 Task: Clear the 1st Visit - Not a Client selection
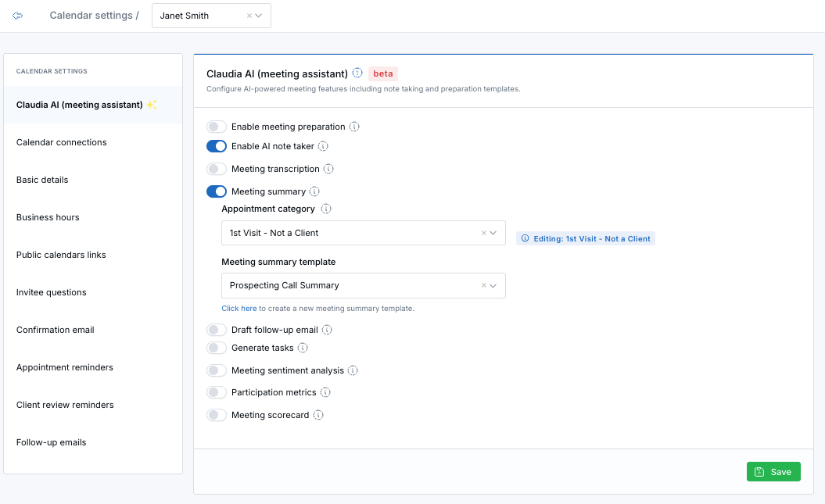pyautogui.click(x=484, y=232)
